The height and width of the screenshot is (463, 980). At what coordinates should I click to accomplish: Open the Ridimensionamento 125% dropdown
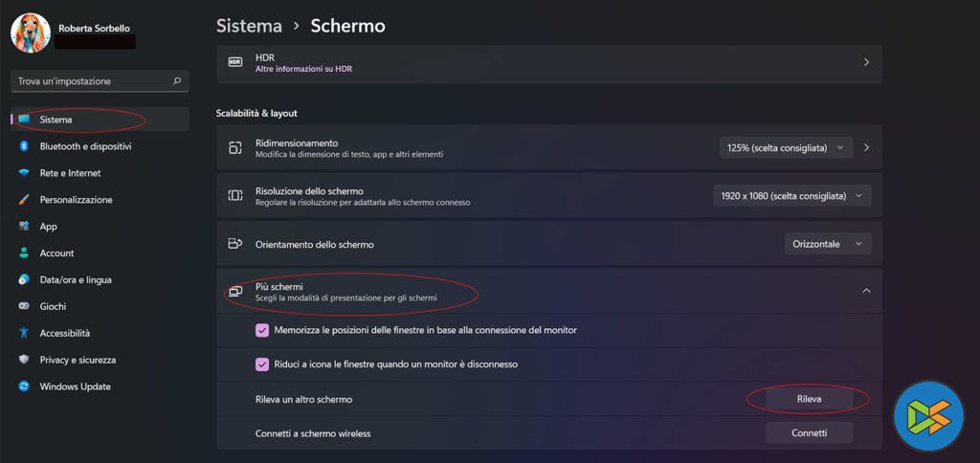point(785,148)
